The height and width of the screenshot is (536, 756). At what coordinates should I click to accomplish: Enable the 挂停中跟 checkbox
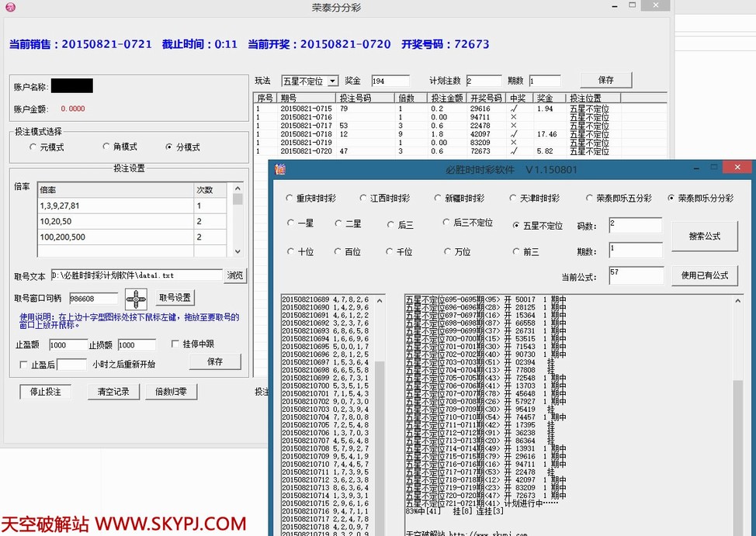[175, 344]
